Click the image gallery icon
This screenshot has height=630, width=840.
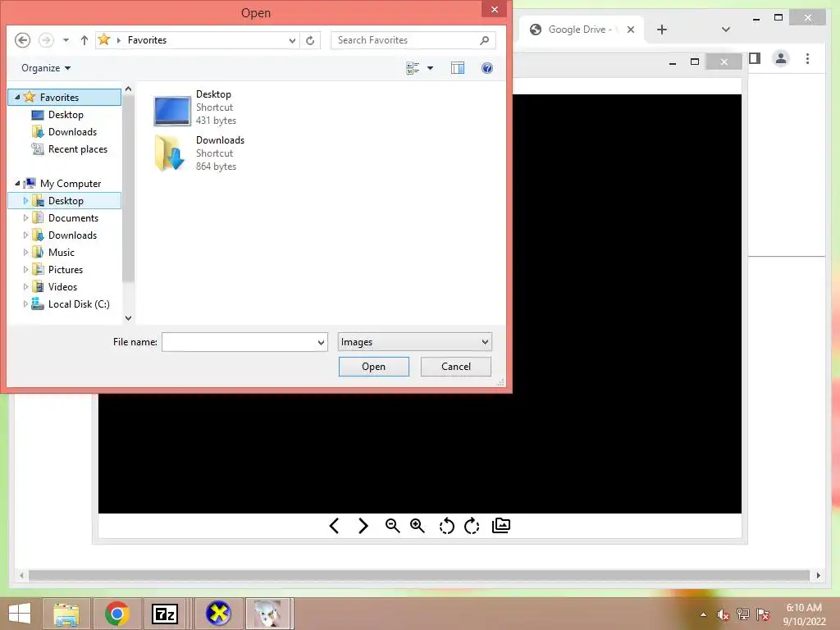point(501,526)
